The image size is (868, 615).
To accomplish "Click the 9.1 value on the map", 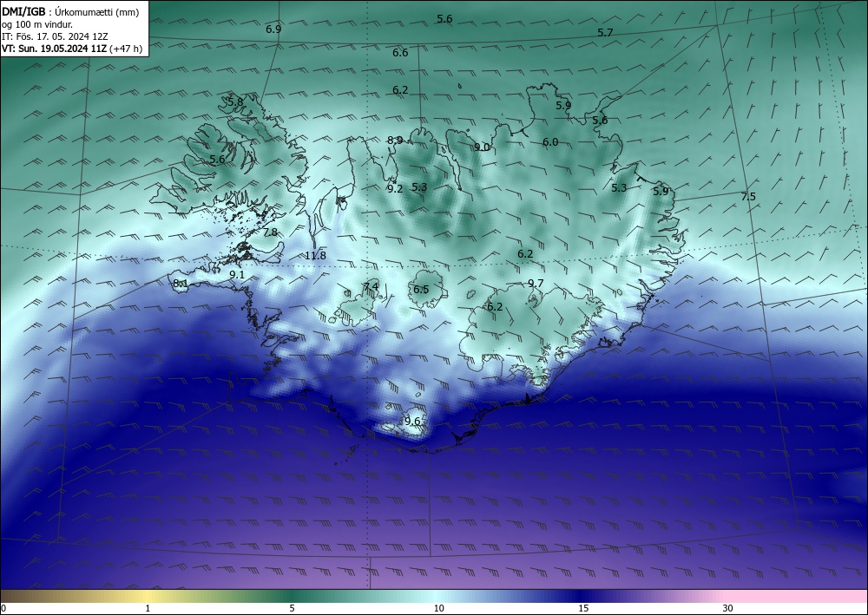I will click(x=237, y=274).
